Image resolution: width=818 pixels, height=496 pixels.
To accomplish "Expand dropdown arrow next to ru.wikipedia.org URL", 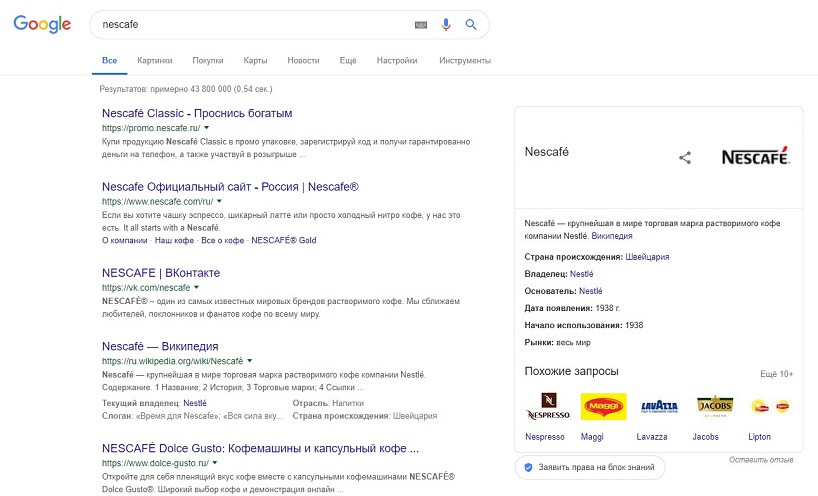I will coord(249,360).
